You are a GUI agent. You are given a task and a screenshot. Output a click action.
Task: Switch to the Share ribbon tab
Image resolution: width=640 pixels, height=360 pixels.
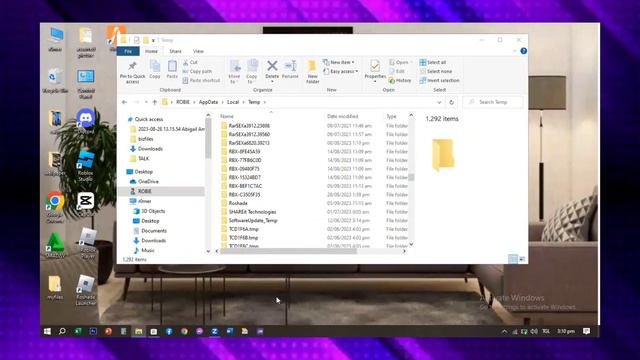point(175,51)
